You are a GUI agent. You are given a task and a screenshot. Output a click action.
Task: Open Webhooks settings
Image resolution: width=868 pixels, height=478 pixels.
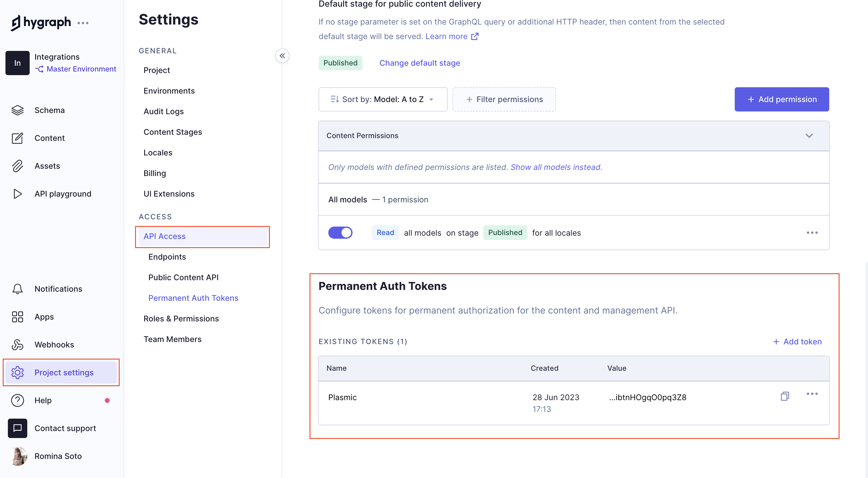pos(54,344)
